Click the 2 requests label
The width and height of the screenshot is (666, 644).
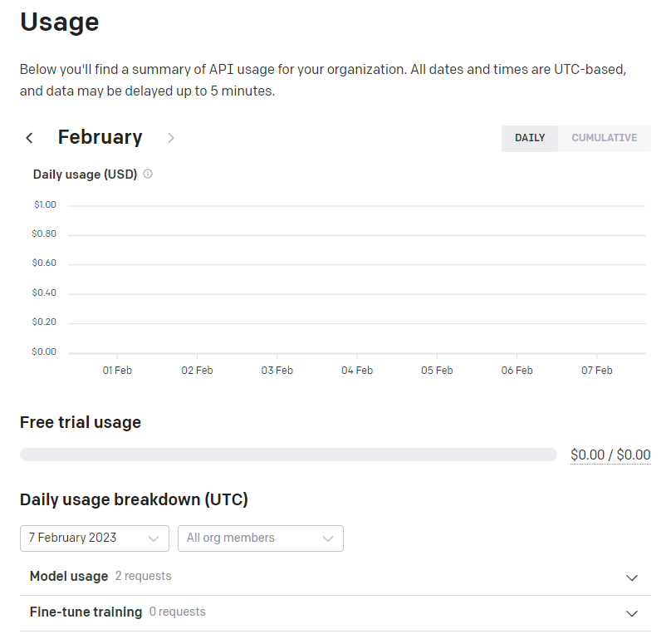click(143, 576)
